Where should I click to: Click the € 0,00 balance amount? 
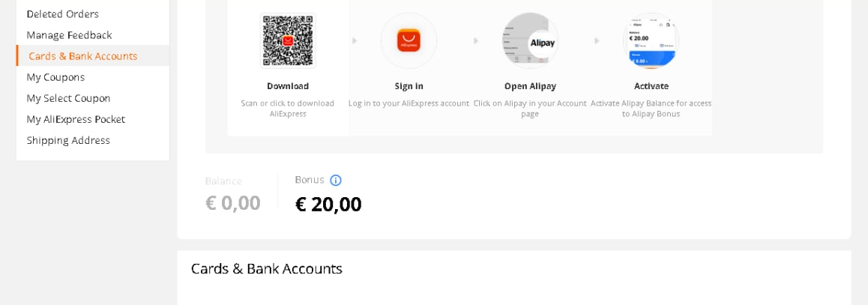(232, 203)
